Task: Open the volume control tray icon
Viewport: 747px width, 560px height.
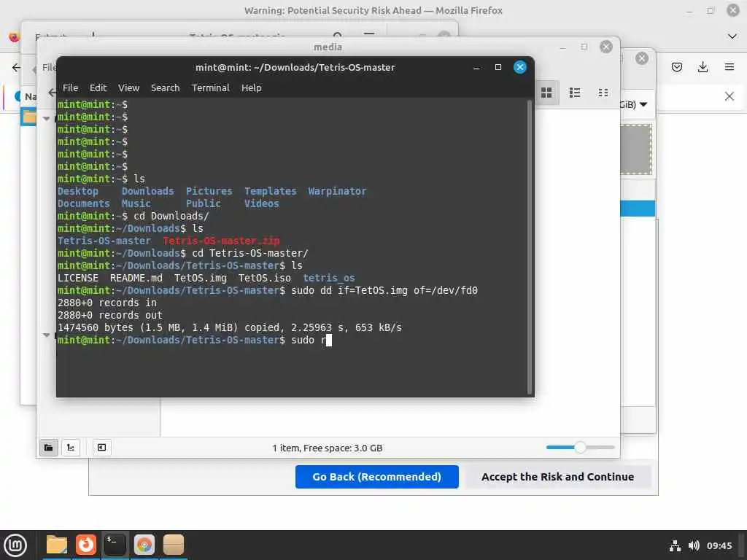Action: pos(694,545)
